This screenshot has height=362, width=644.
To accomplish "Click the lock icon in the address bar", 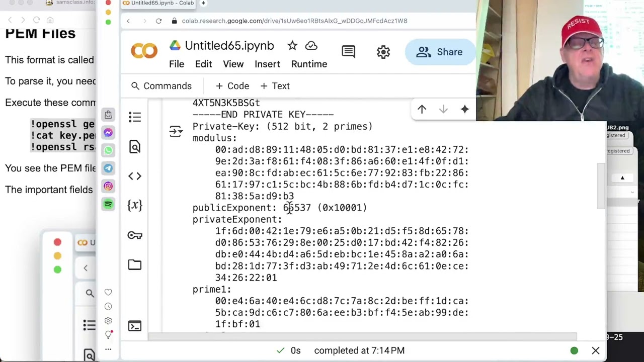I will coord(175,21).
